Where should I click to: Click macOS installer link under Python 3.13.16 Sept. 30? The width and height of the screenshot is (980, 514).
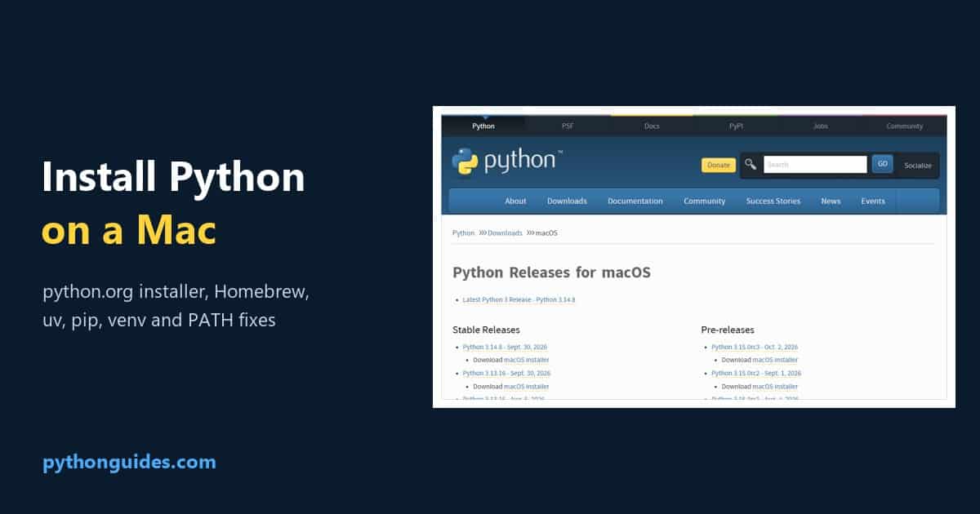coord(526,387)
